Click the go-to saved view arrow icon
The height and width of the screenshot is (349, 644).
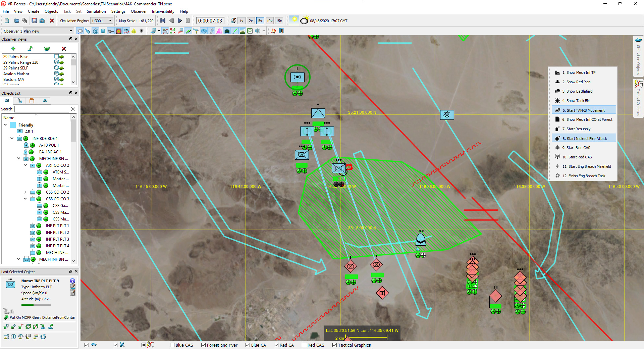30,49
